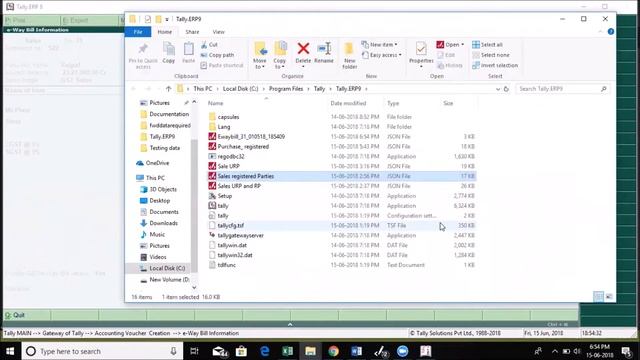The image size is (640, 360).
Task: Select regodbc32 application
Action: pos(231,156)
